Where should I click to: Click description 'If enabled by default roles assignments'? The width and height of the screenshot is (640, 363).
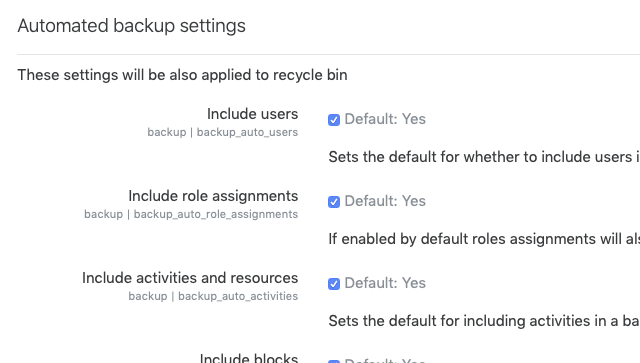click(x=484, y=239)
